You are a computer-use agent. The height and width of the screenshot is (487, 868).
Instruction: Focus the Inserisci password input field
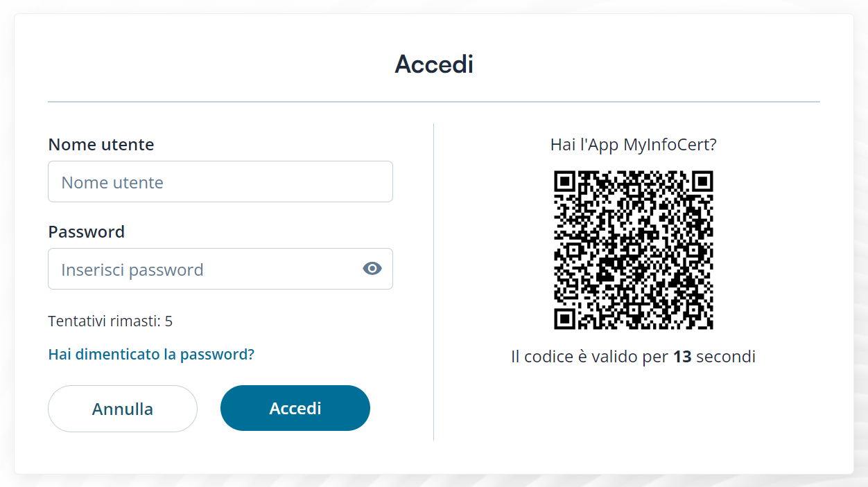[x=205, y=269]
